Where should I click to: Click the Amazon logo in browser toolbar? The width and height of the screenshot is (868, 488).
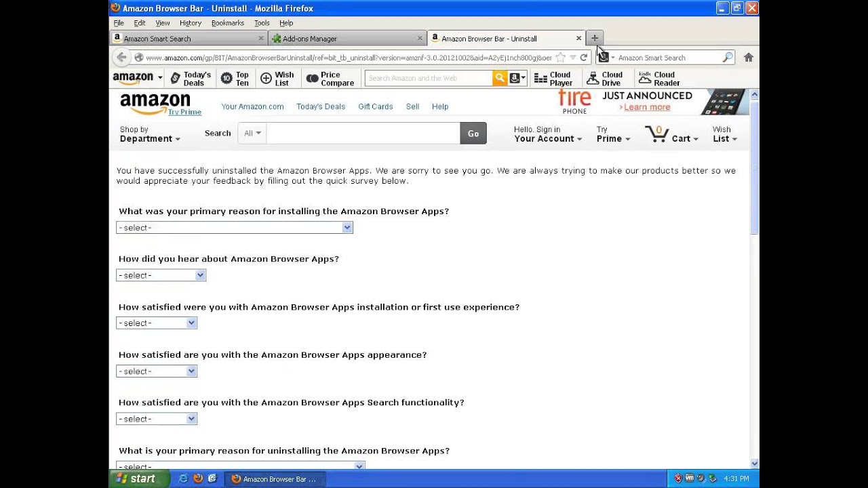[133, 78]
